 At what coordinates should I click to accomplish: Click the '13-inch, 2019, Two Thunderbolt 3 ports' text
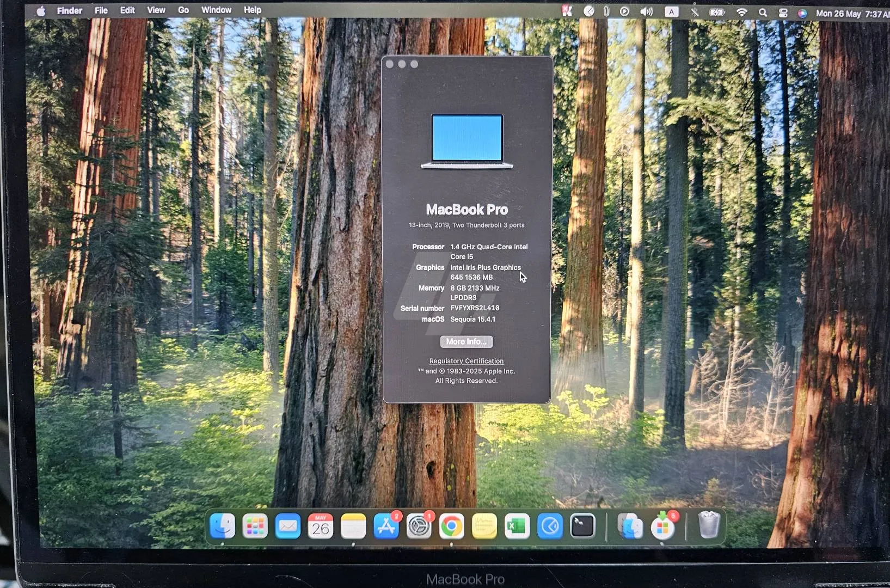467,225
